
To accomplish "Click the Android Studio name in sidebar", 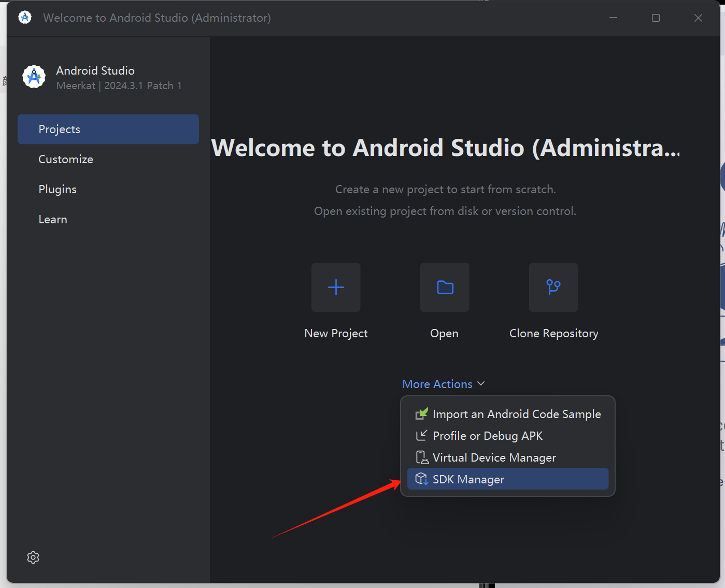I will click(95, 70).
